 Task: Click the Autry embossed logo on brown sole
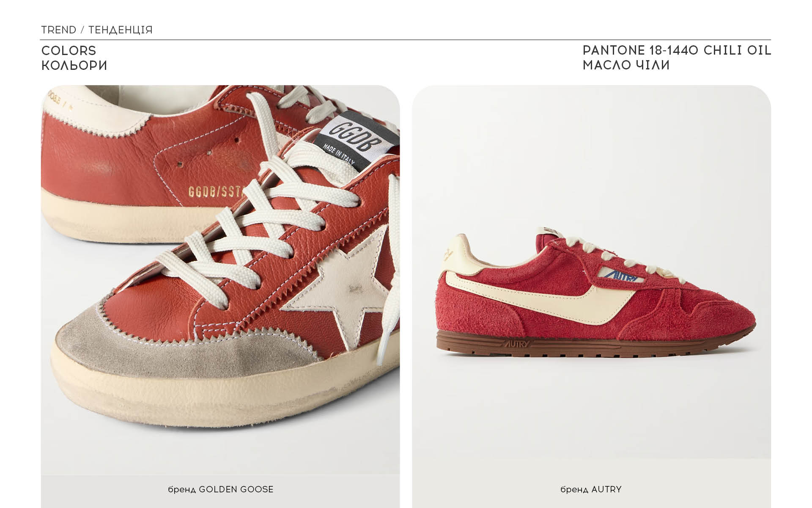tap(516, 343)
